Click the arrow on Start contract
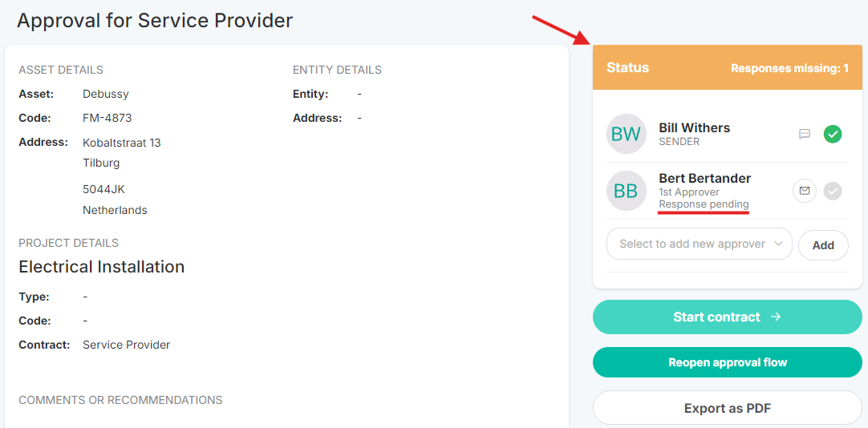The width and height of the screenshot is (868, 428). [x=776, y=317]
